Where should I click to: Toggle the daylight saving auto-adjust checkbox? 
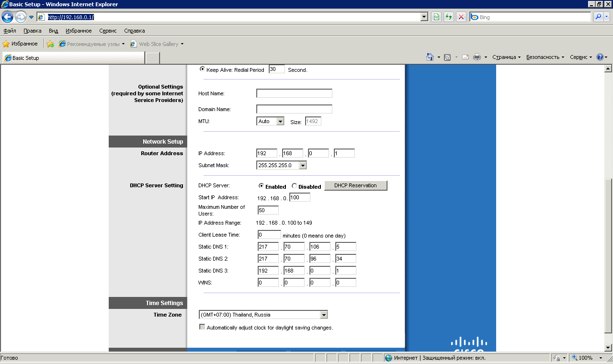[202, 327]
